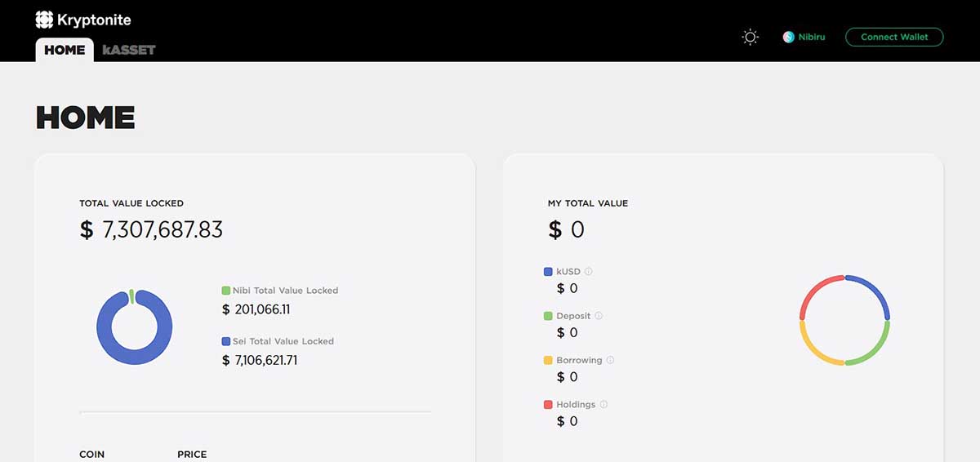This screenshot has height=462, width=980.
Task: Click the info icon beside Deposit
Action: [598, 315]
